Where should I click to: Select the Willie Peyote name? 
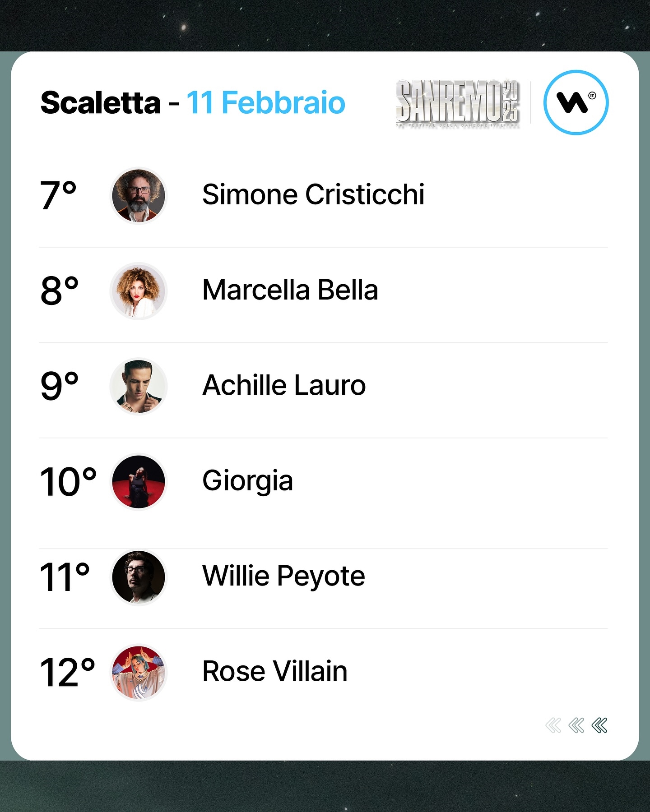[283, 577]
